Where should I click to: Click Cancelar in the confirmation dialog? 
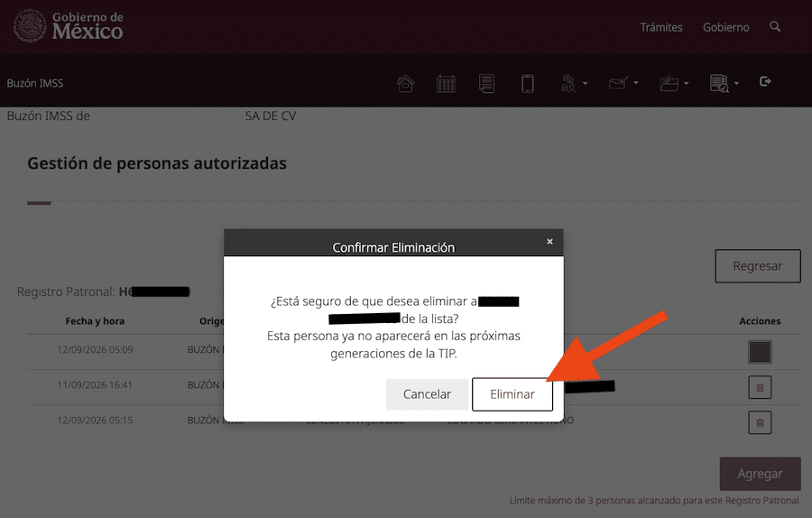[x=427, y=394]
